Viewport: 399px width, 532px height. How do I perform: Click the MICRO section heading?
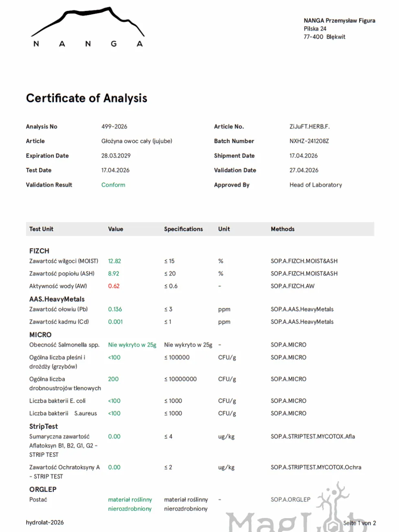click(40, 335)
